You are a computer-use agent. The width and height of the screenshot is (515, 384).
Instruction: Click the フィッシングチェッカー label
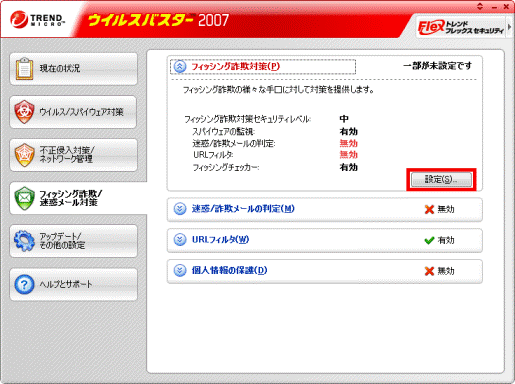226,167
